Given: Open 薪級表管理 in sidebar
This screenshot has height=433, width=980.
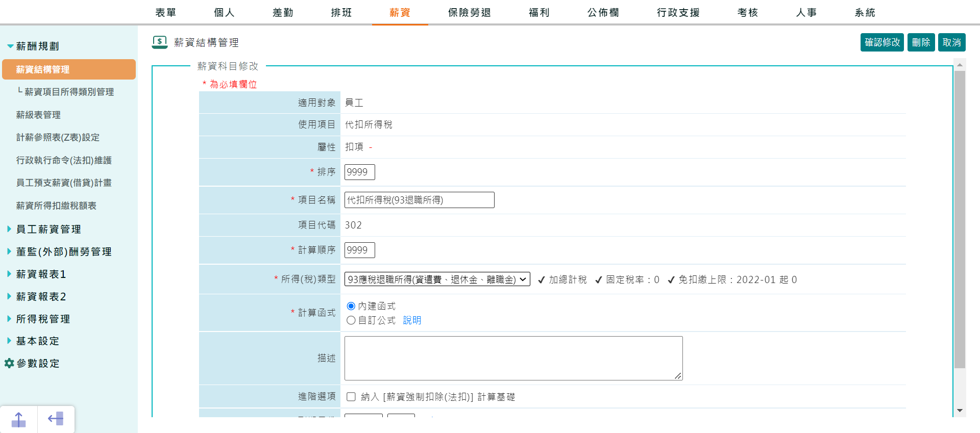Looking at the screenshot, I should tap(38, 115).
